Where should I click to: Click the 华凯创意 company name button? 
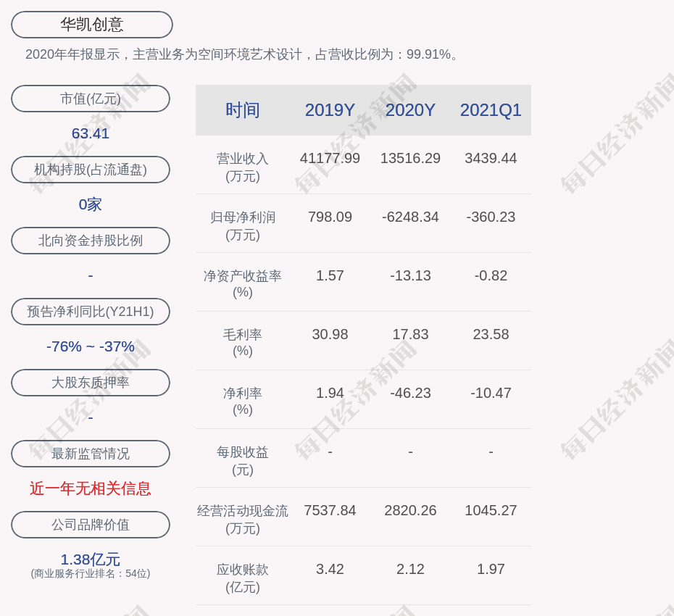[x=91, y=25]
